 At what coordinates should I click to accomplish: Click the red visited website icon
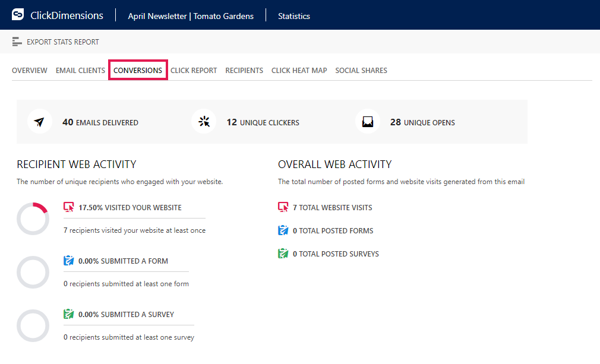coord(69,207)
